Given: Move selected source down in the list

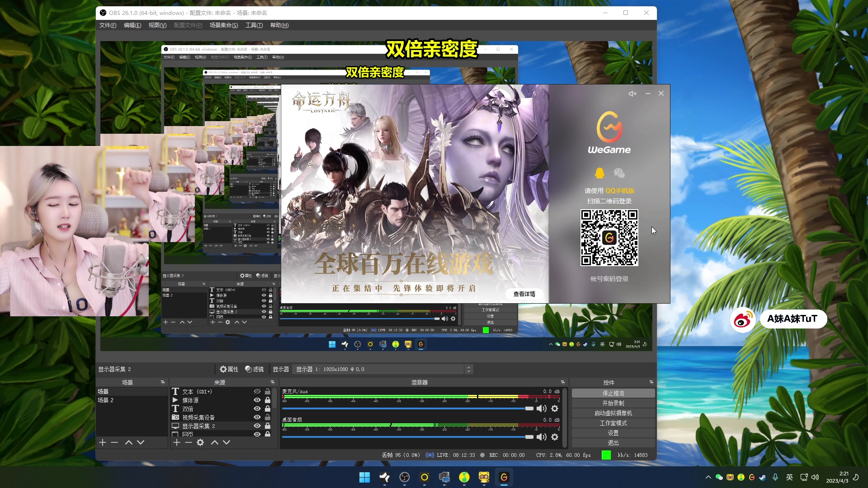Looking at the screenshot, I should tap(226, 442).
